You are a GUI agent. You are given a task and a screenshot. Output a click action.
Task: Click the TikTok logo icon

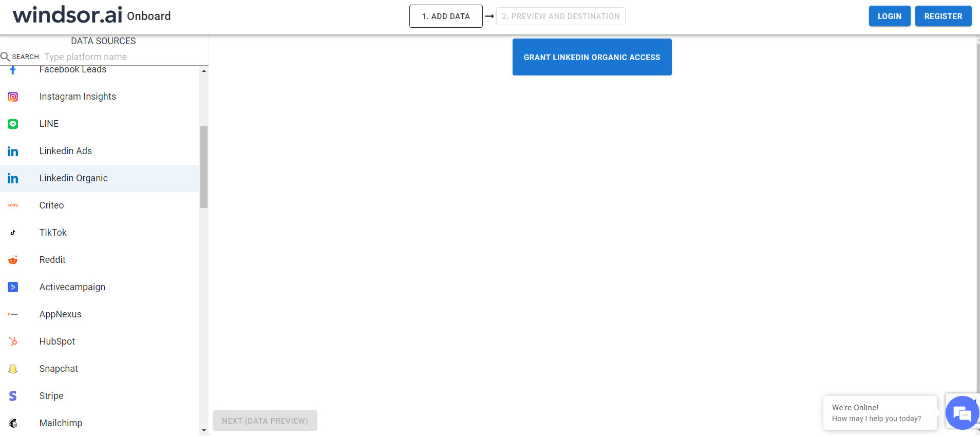(13, 233)
